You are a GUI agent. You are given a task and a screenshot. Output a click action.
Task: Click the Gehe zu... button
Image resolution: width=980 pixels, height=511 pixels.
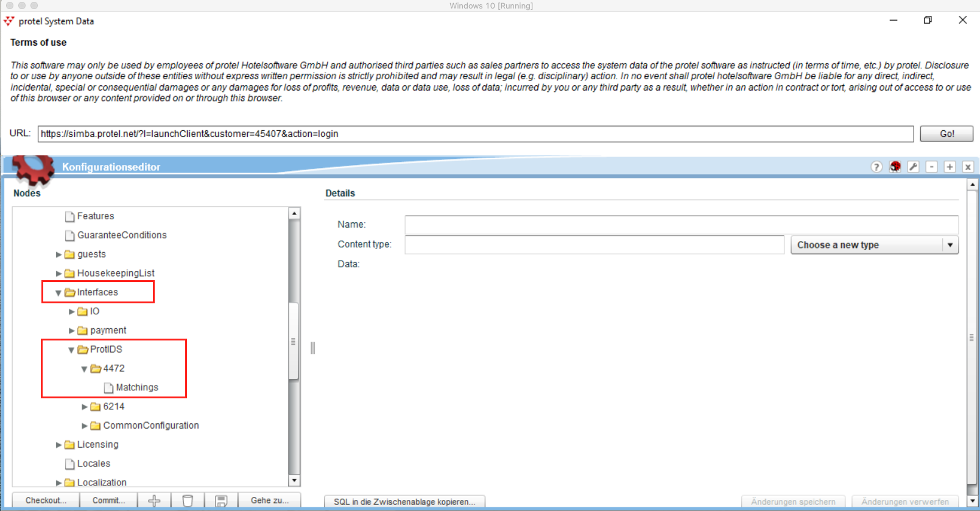pos(270,501)
